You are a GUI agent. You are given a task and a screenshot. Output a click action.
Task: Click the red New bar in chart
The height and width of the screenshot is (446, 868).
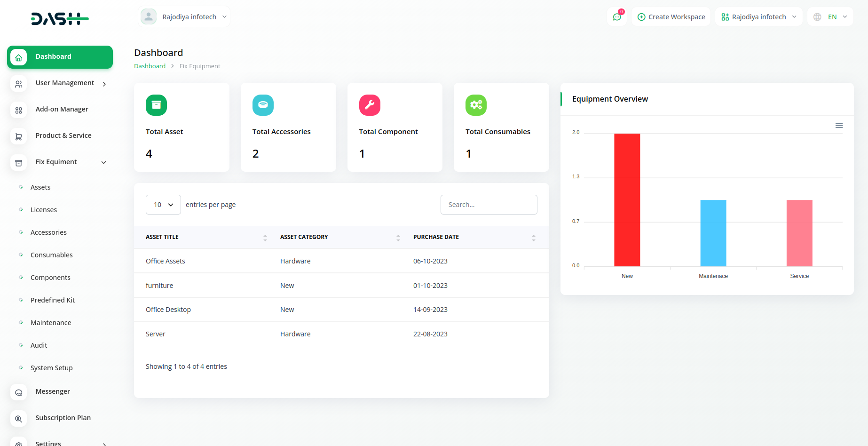coord(627,200)
